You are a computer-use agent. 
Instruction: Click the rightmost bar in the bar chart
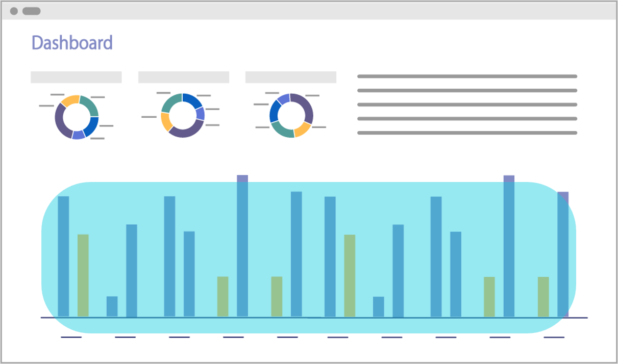point(563,254)
